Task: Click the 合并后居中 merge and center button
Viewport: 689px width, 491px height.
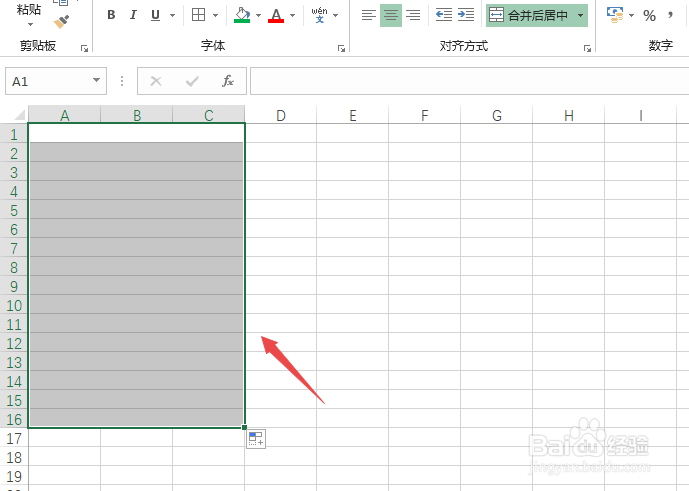Action: (x=529, y=15)
